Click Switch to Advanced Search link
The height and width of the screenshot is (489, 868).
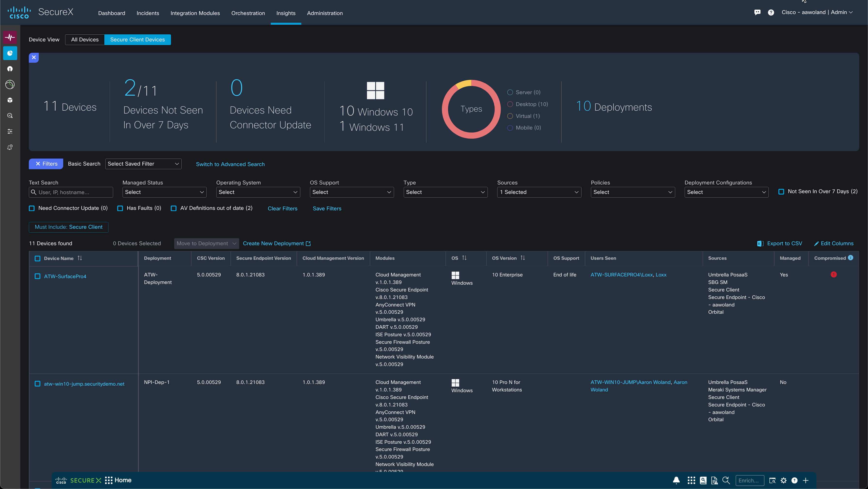(x=230, y=164)
